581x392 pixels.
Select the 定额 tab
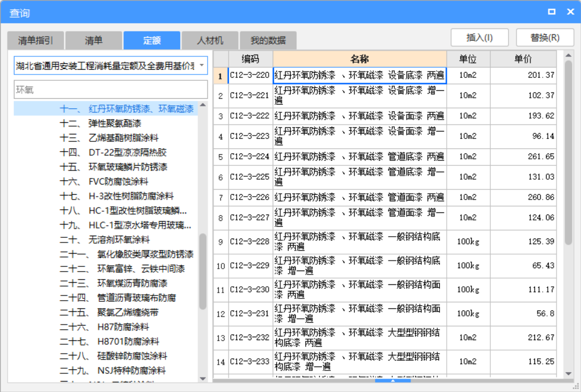152,40
